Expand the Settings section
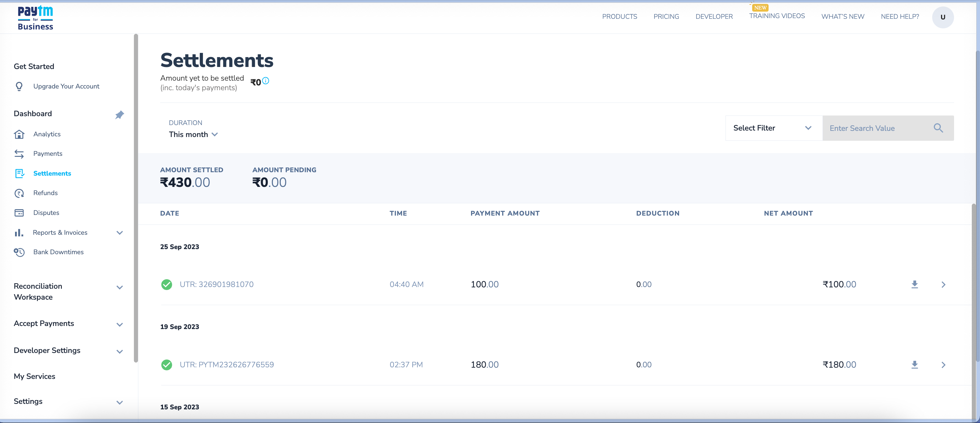The image size is (980, 423). [x=120, y=403]
